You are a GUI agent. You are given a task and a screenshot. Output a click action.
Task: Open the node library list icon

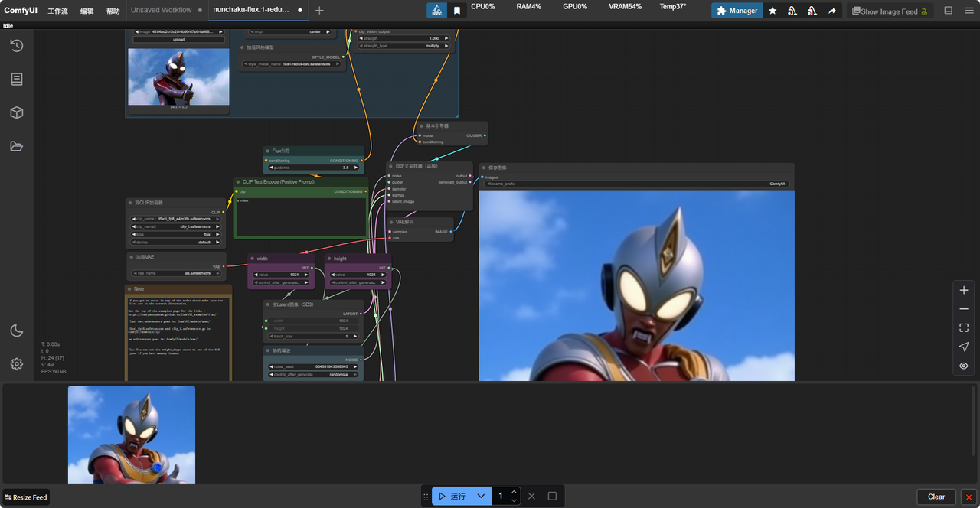tap(16, 79)
